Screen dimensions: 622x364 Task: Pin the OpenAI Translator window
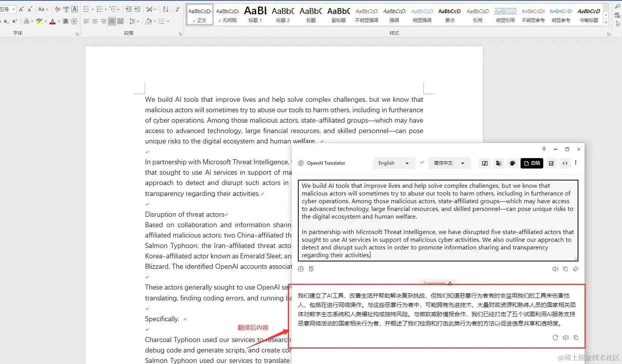pyautogui.click(x=544, y=149)
